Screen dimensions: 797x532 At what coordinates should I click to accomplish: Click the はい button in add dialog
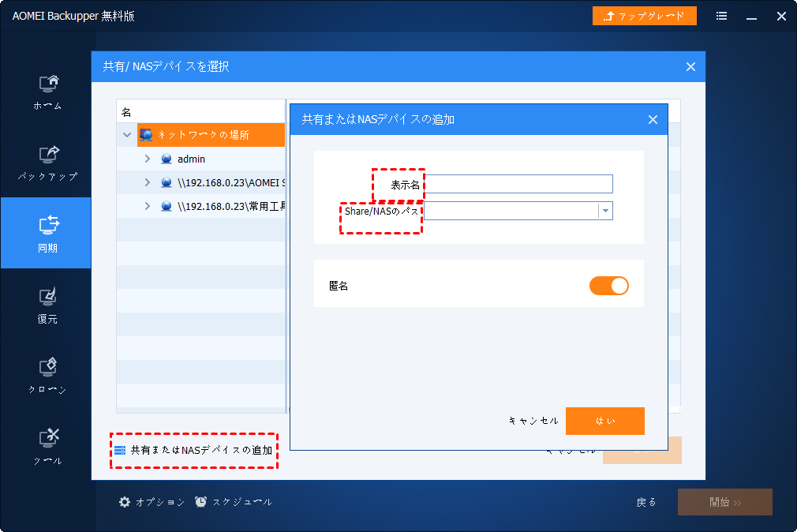point(605,421)
